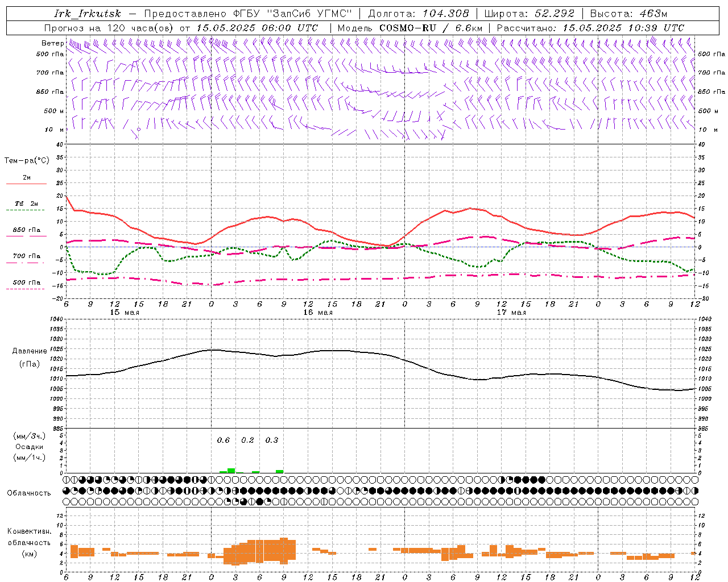Image resolution: width=728 pixels, height=582 pixels.
Task: Click the 15 мая date label
Action: click(125, 313)
